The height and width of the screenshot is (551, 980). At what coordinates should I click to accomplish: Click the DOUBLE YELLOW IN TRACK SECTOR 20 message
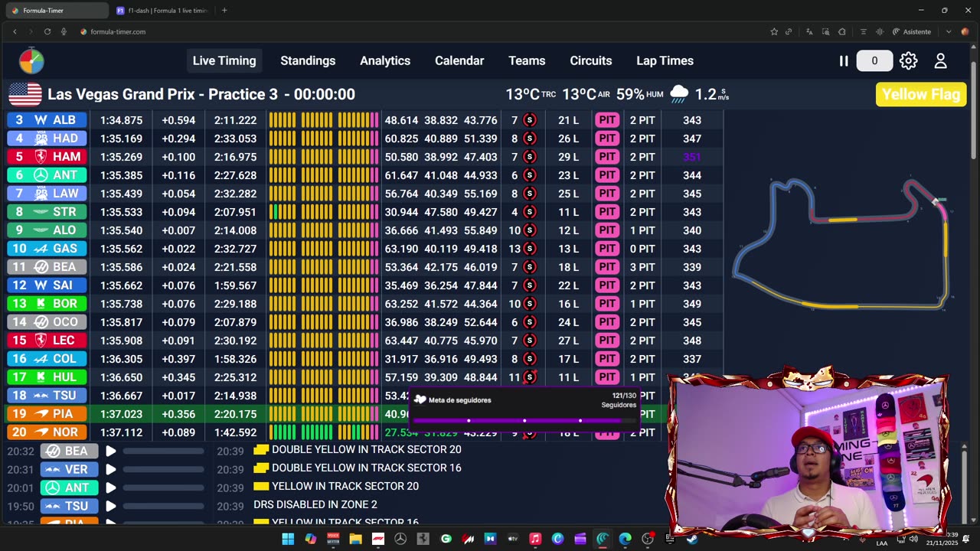(x=366, y=449)
